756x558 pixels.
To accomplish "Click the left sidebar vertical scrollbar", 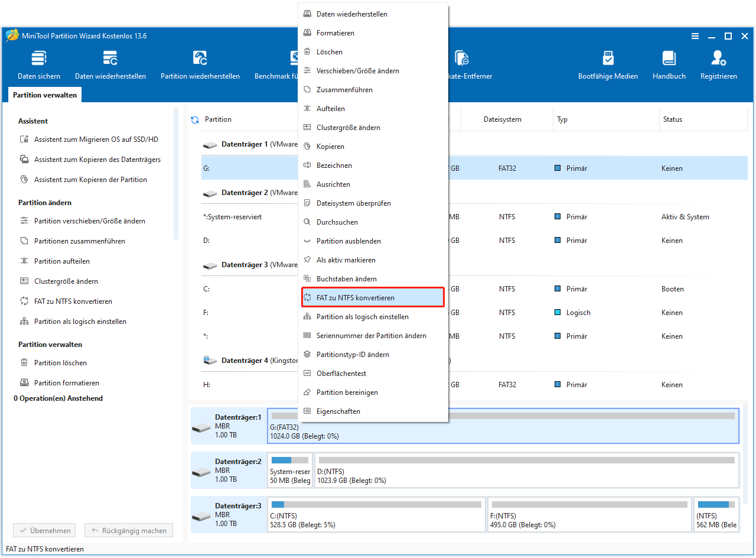I will click(176, 174).
